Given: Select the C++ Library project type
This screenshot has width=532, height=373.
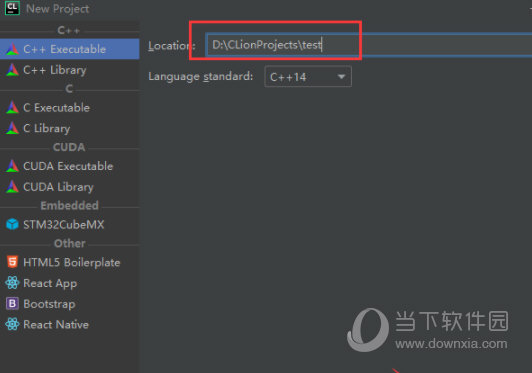Looking at the screenshot, I should coord(70,70).
